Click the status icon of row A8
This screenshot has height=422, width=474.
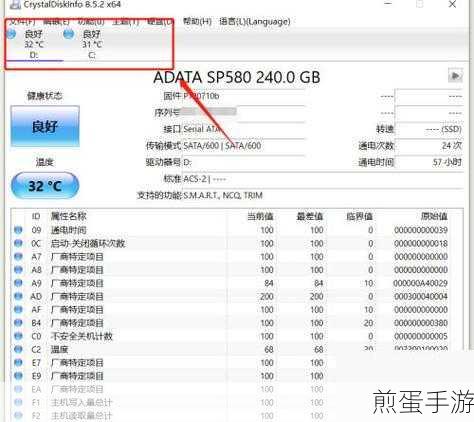[18, 270]
